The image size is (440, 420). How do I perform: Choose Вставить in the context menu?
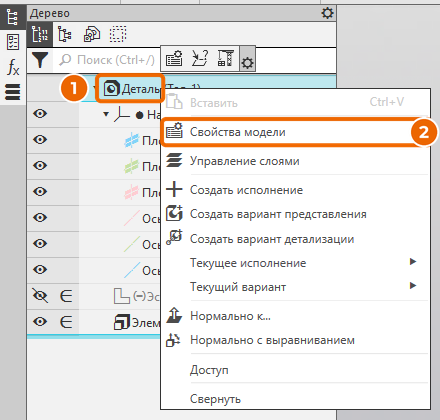pos(295,103)
